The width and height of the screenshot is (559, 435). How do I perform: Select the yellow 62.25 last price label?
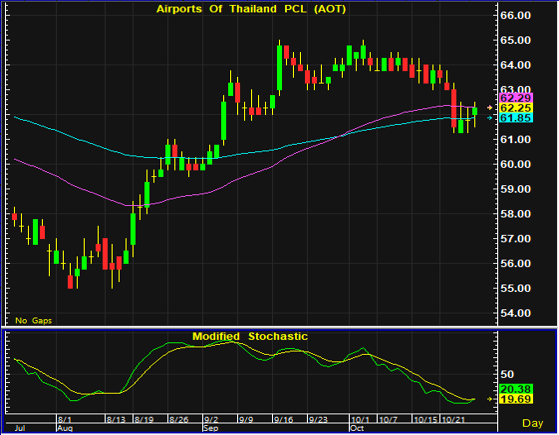point(516,108)
